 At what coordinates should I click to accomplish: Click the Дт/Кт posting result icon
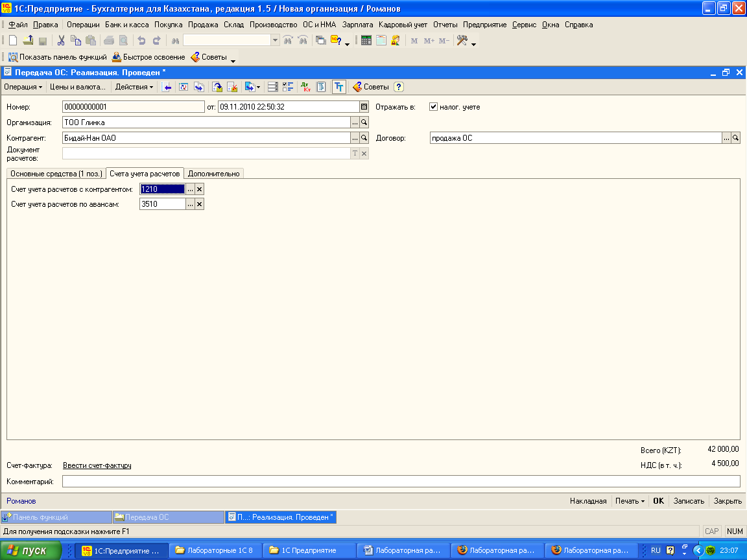click(307, 87)
